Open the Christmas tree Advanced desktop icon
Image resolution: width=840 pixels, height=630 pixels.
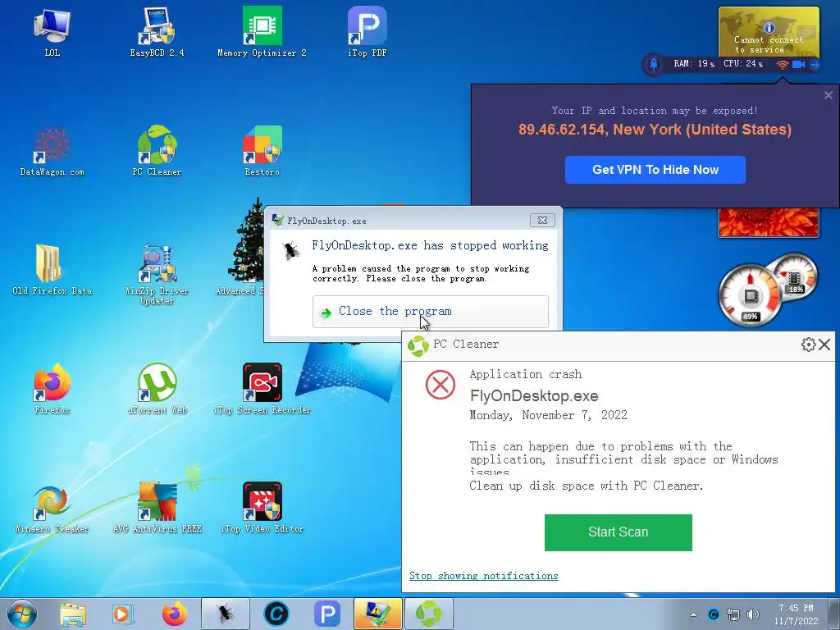[248, 246]
